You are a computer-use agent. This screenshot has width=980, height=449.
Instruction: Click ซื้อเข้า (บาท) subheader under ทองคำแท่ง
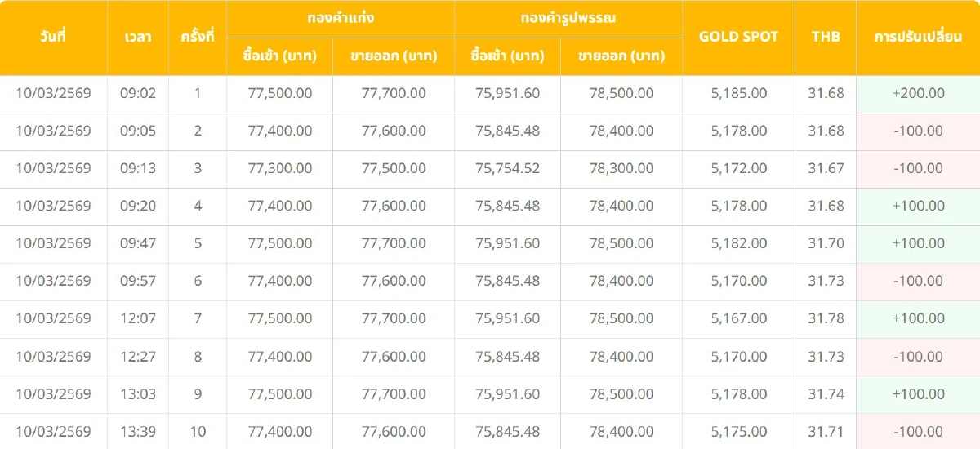point(279,56)
